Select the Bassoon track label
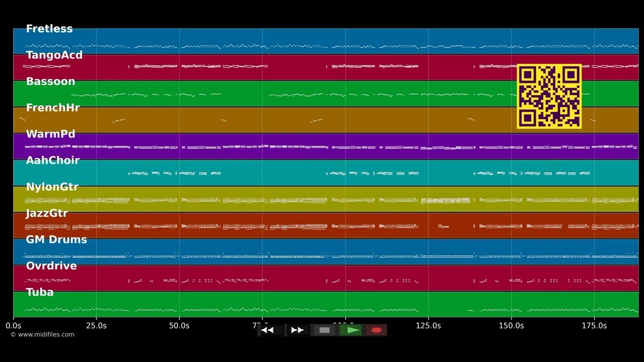The image size is (644, 362). point(50,81)
